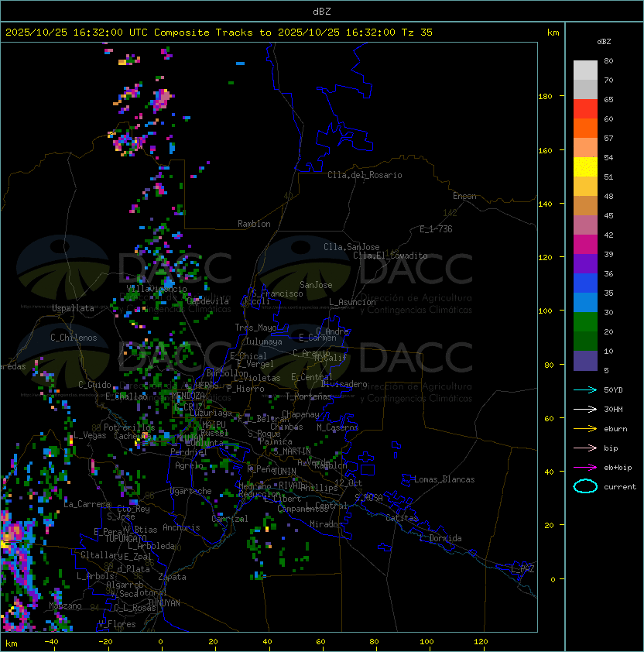Click the cyan 50YD track arrow in legend
This screenshot has width=644, height=652.
tap(585, 389)
